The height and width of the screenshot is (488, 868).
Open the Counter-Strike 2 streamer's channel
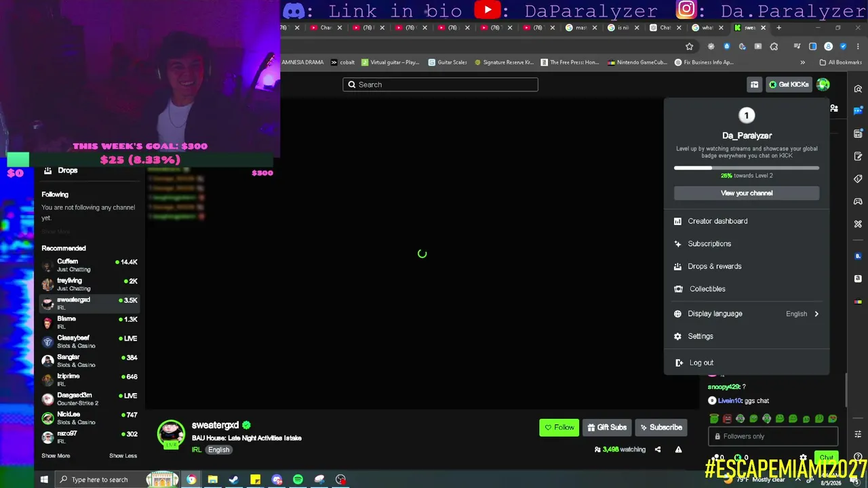(x=90, y=399)
